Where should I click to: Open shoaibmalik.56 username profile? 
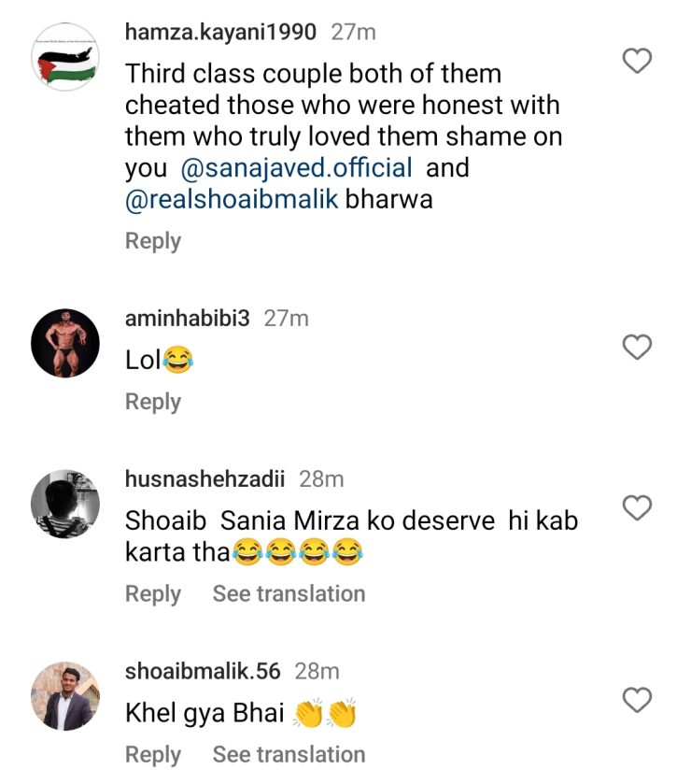point(204,671)
